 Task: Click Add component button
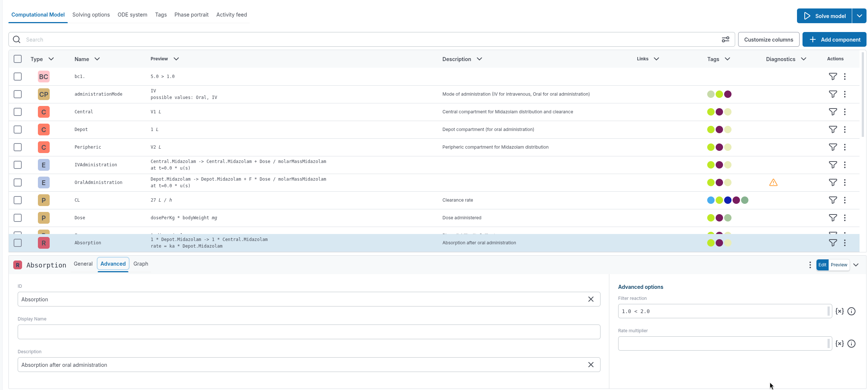(834, 39)
